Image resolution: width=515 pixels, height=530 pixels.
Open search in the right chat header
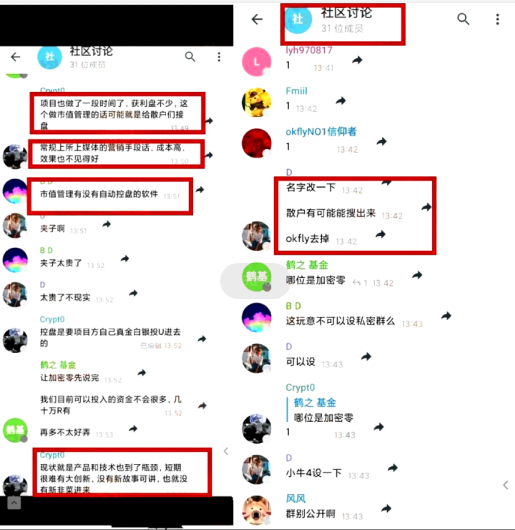(463, 19)
